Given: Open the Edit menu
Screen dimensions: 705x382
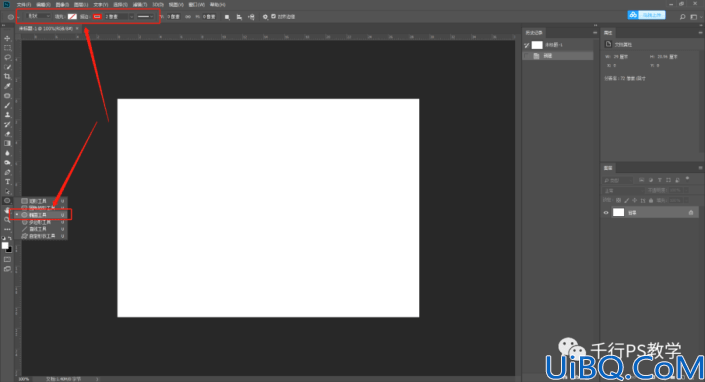Looking at the screenshot, I should tap(43, 4).
